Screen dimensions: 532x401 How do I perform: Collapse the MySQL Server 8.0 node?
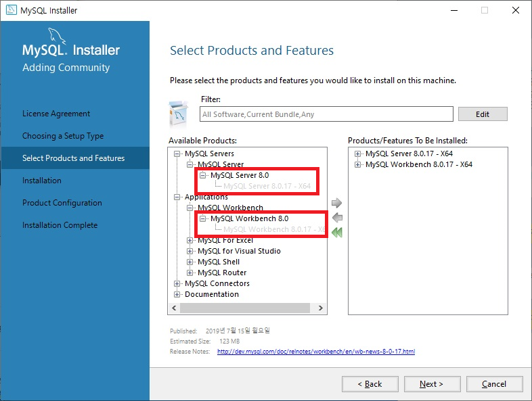click(x=202, y=175)
